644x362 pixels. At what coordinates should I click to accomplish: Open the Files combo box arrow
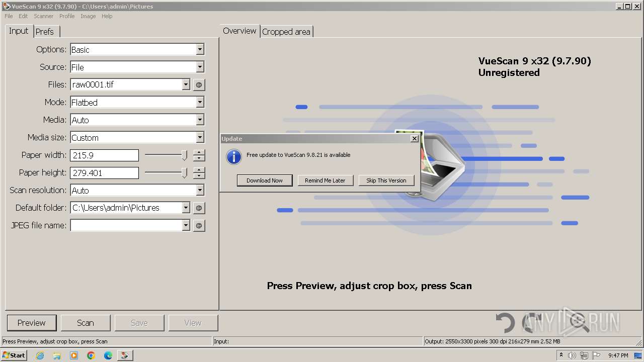186,84
